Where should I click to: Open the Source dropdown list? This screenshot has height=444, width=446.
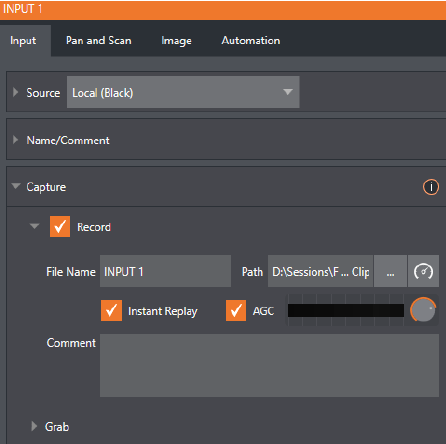[183, 92]
